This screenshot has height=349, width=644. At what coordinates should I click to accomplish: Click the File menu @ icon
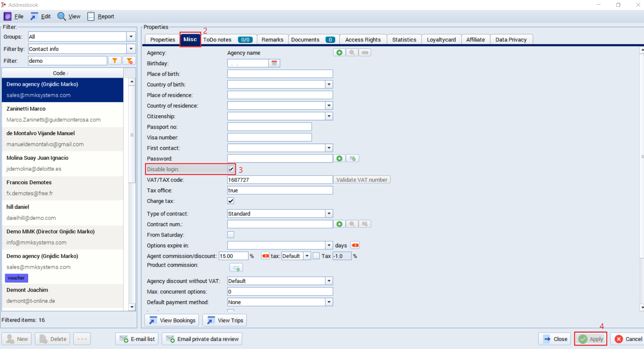[8, 16]
